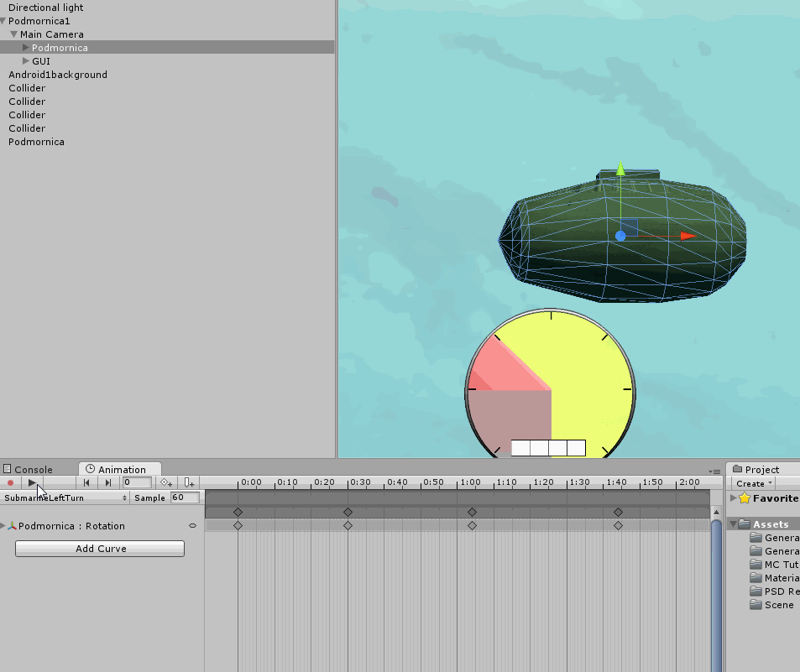Click the red X-axis gizmo arrow
This screenshot has height=672, width=800.
688,236
